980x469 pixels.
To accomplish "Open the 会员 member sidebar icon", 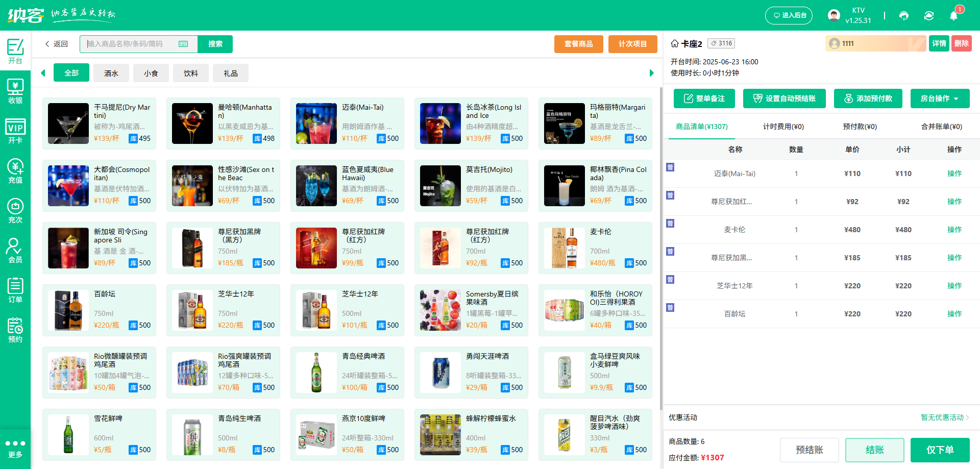I will [x=15, y=251].
